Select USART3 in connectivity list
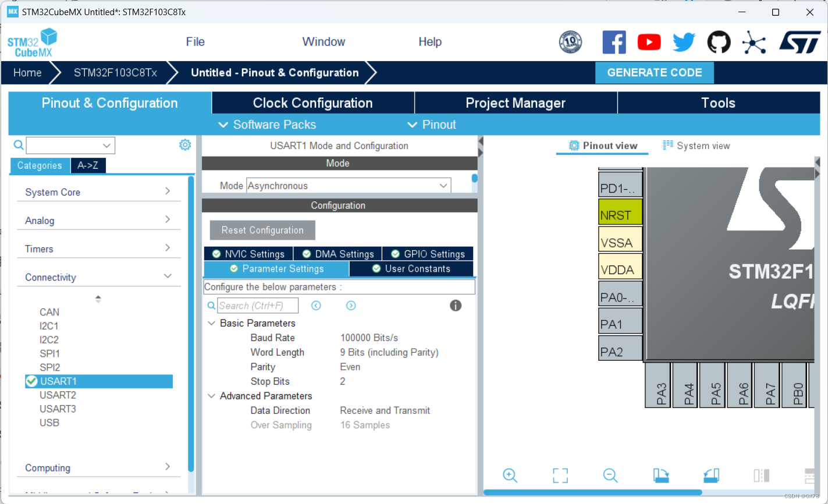This screenshot has width=828, height=504. point(58,409)
